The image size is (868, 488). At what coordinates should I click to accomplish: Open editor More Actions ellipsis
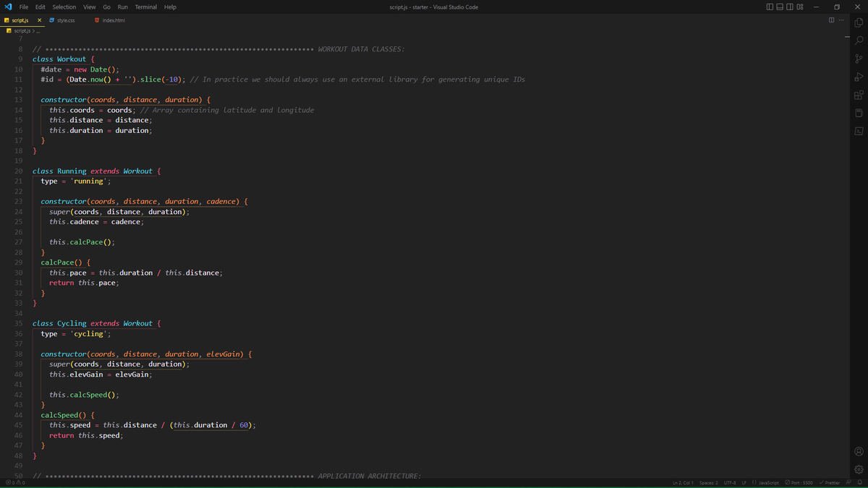[x=841, y=20]
